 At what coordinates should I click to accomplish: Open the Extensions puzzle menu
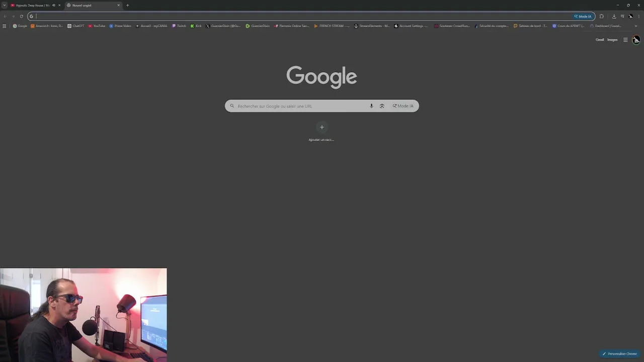click(602, 16)
